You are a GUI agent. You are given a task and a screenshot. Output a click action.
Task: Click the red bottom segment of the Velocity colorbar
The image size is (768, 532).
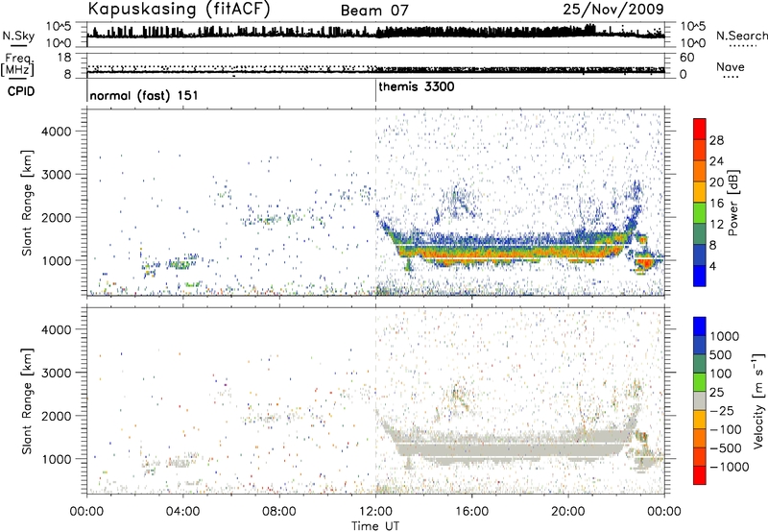[x=700, y=475]
